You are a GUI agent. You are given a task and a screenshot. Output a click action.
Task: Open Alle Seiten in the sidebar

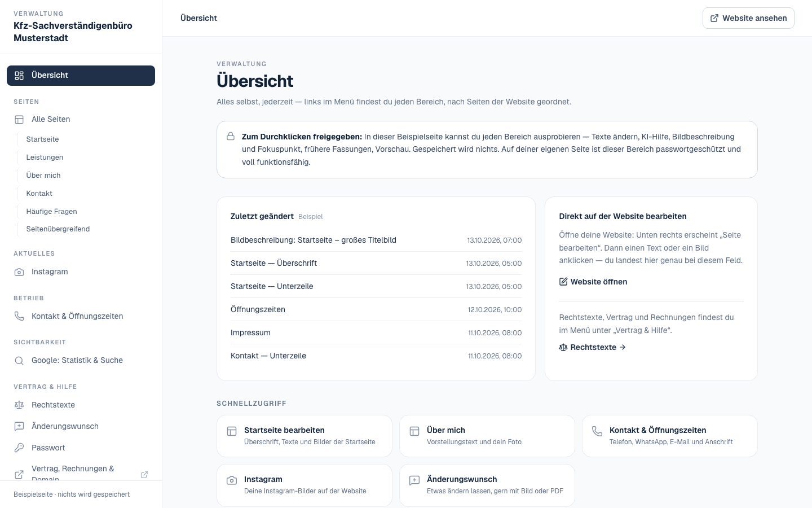point(81,120)
